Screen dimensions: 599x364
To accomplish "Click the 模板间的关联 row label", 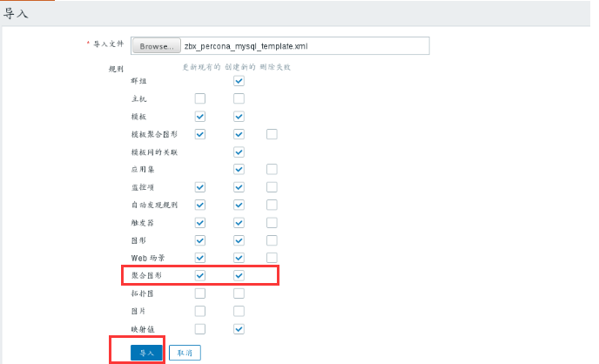I will click(x=154, y=152).
